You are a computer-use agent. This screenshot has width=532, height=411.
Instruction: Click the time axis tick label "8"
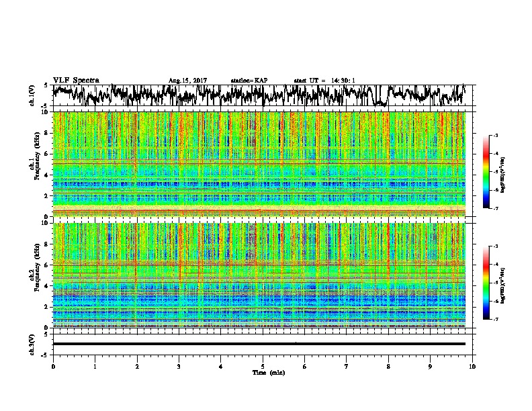(388, 367)
